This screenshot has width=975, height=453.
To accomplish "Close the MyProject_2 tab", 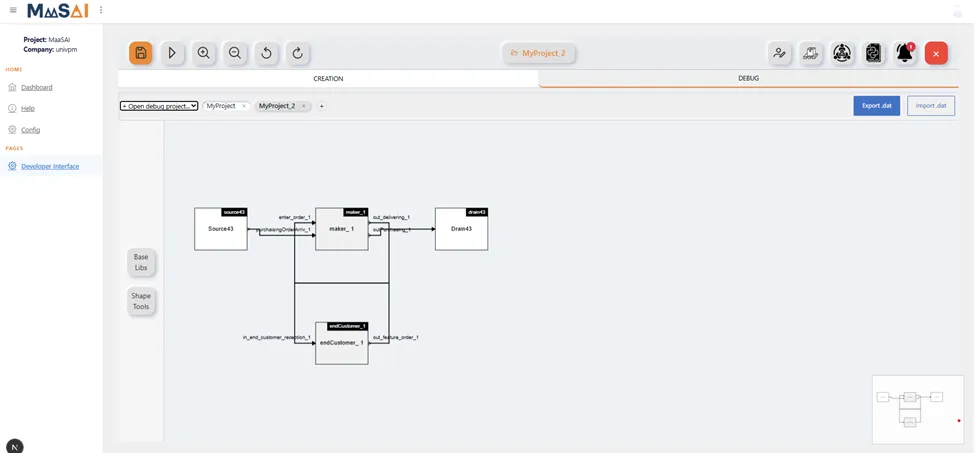I will [x=303, y=106].
